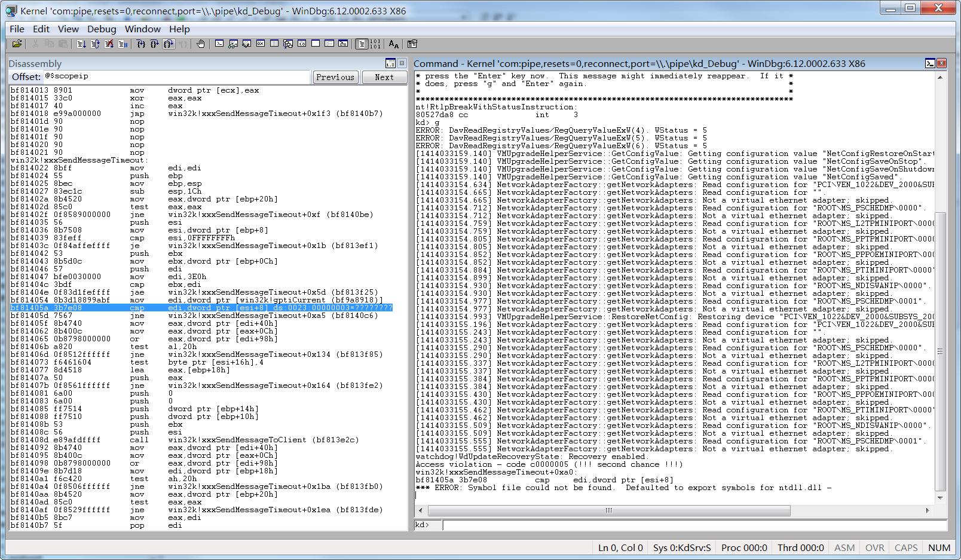The image size is (961, 560).
Task: Open Command window toolbar icon at title right
Action: click(x=930, y=63)
